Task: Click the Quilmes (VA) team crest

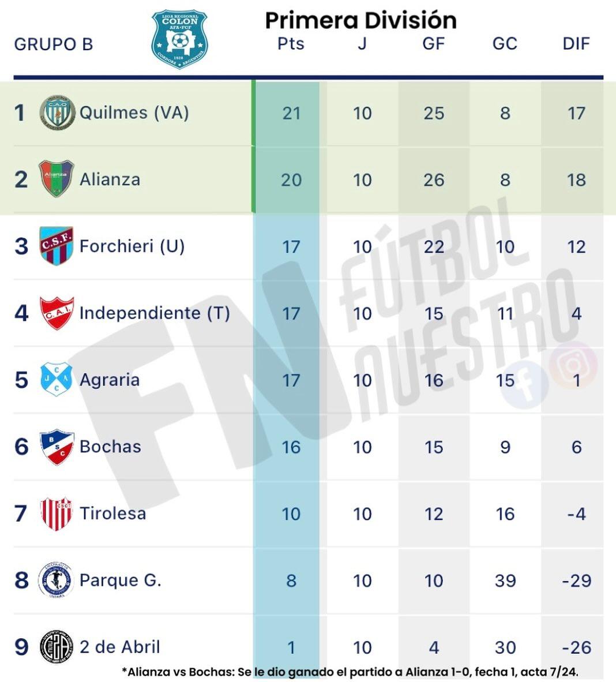Action: [x=57, y=113]
